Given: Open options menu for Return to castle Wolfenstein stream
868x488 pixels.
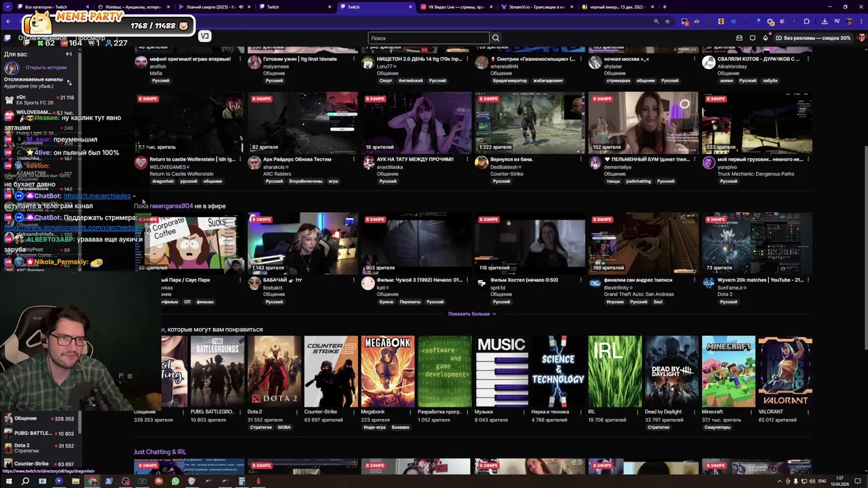Looking at the screenshot, I should [x=239, y=159].
